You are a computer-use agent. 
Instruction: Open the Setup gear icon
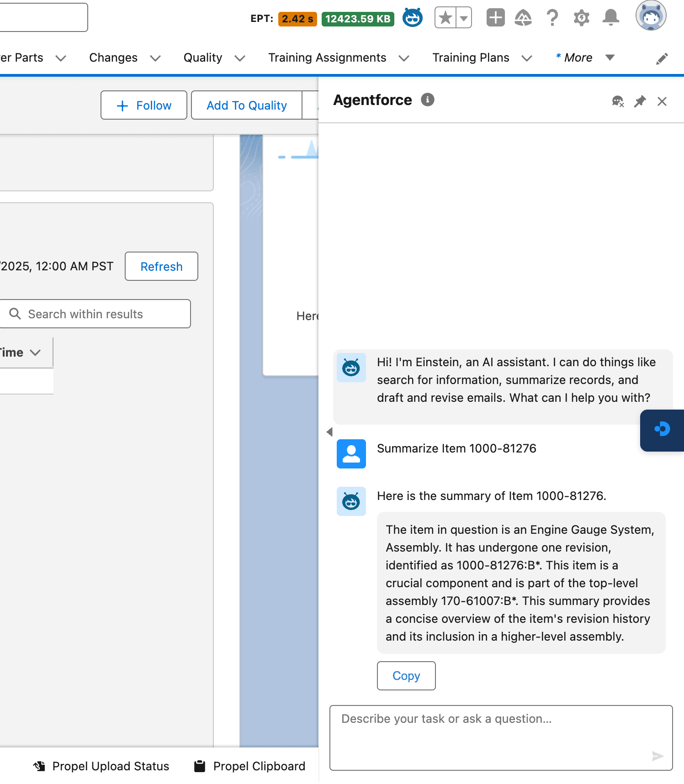pyautogui.click(x=582, y=18)
